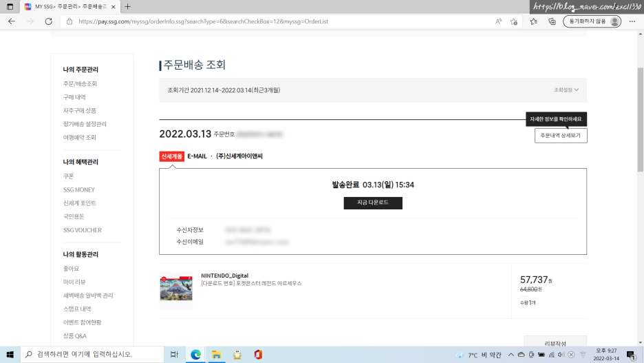View site information lock icon
Screen dimensions: 644x363
[x=69, y=21]
